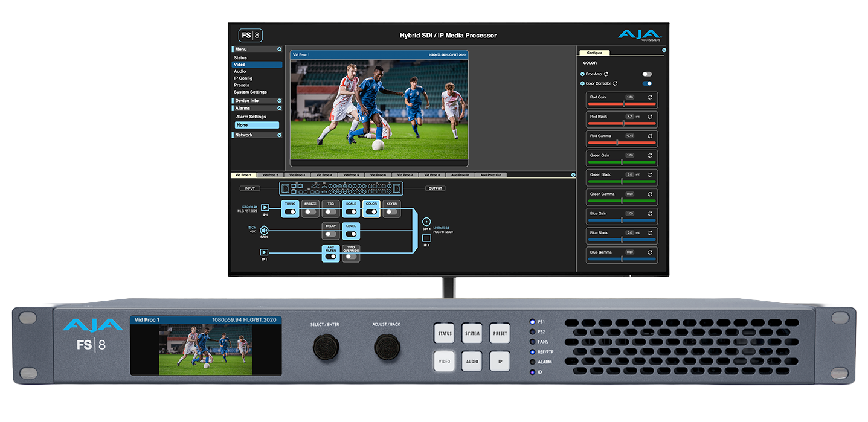
Task: Click the IP 1 ANC input play icon
Action: tap(265, 252)
